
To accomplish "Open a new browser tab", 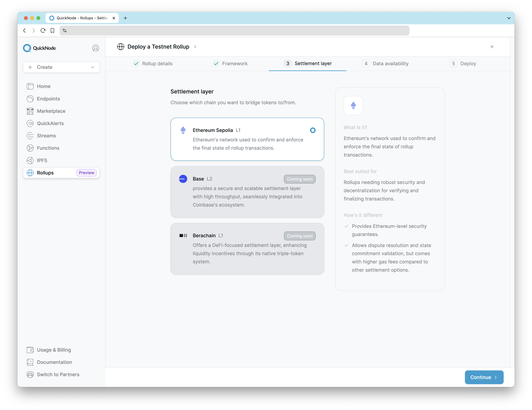I will coord(125,18).
